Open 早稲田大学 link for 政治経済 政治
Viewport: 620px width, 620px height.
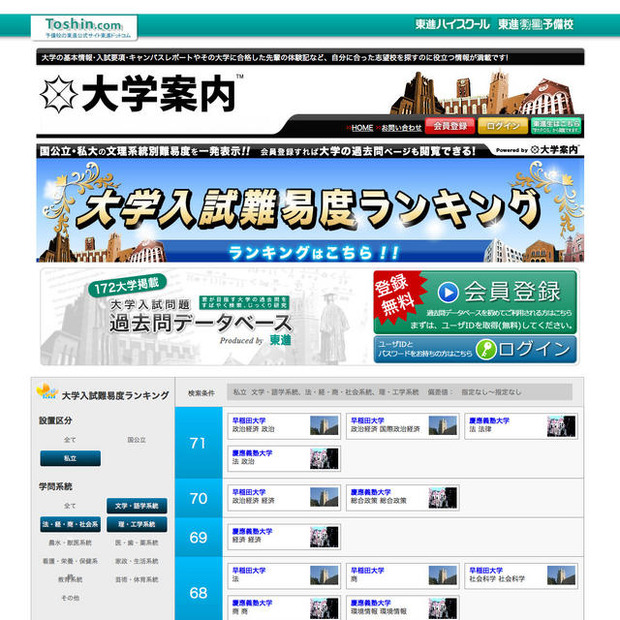[x=249, y=421]
